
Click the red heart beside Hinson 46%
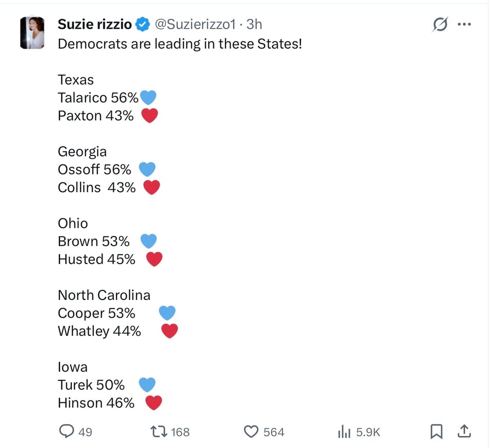tap(154, 403)
